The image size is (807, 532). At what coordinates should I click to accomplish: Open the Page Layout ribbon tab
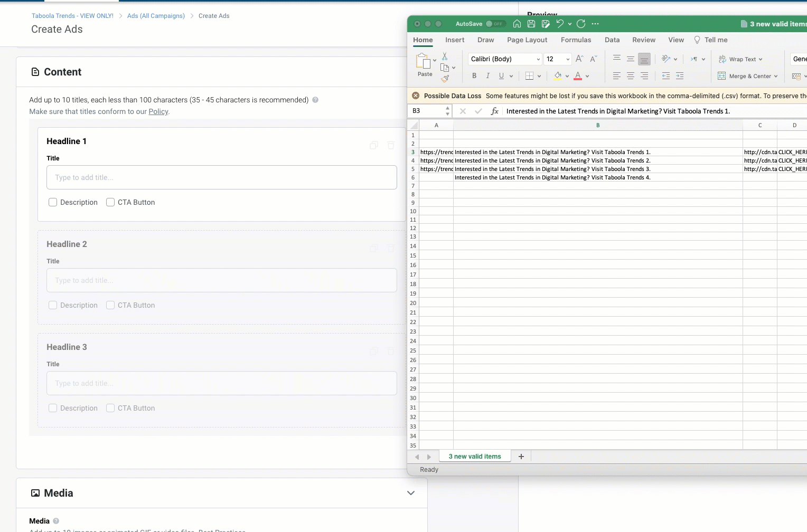[527, 40]
